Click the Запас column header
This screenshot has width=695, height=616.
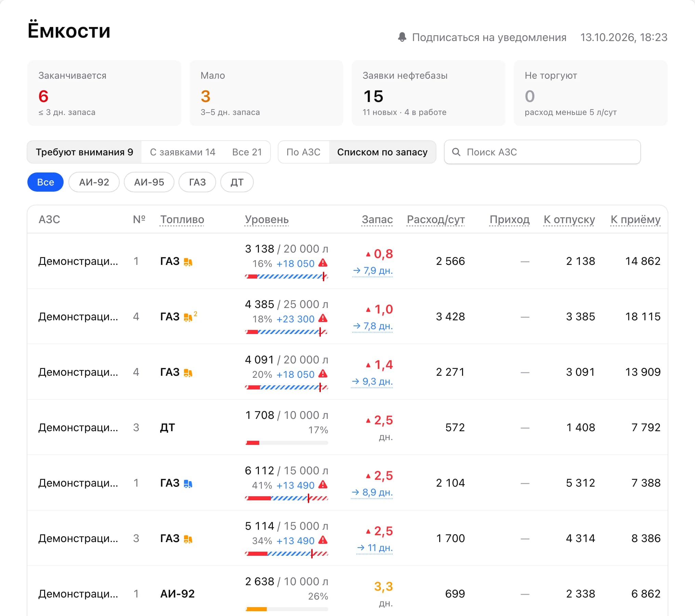[377, 219]
